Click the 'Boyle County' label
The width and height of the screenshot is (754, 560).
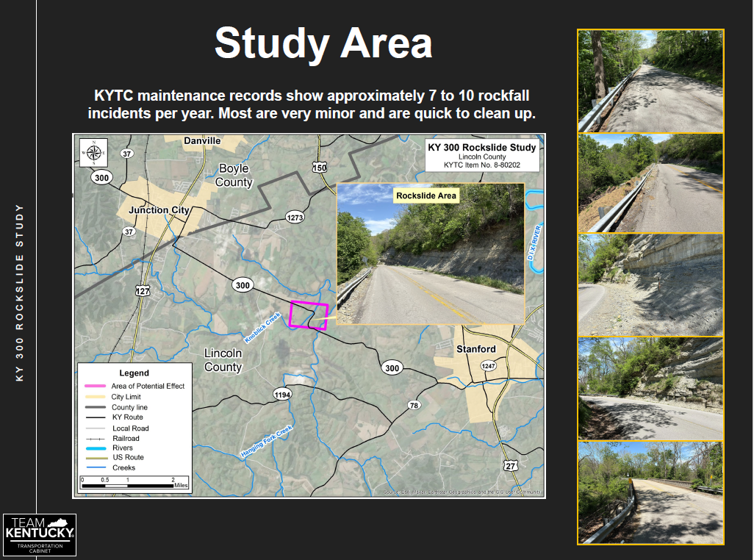pyautogui.click(x=234, y=176)
